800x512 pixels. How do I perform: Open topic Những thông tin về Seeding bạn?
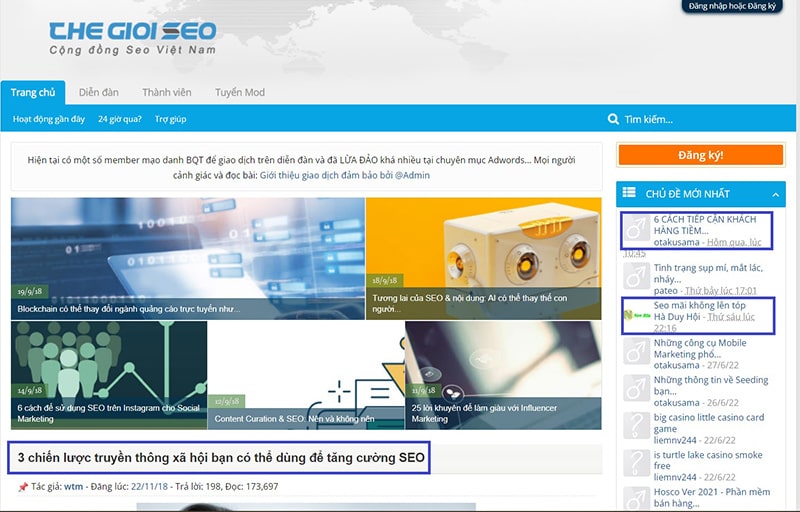[x=711, y=386]
